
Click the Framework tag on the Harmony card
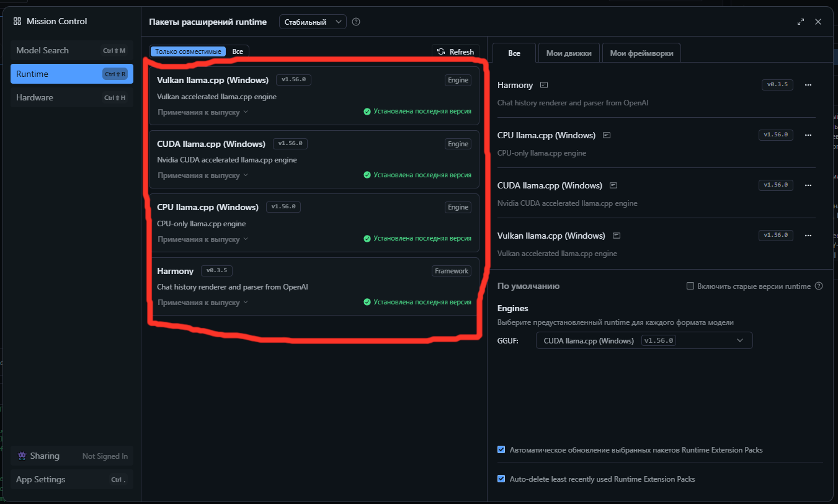pos(452,271)
